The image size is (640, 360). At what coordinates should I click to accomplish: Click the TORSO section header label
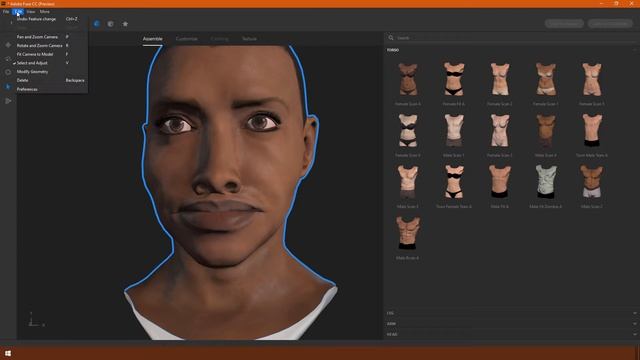click(x=393, y=50)
